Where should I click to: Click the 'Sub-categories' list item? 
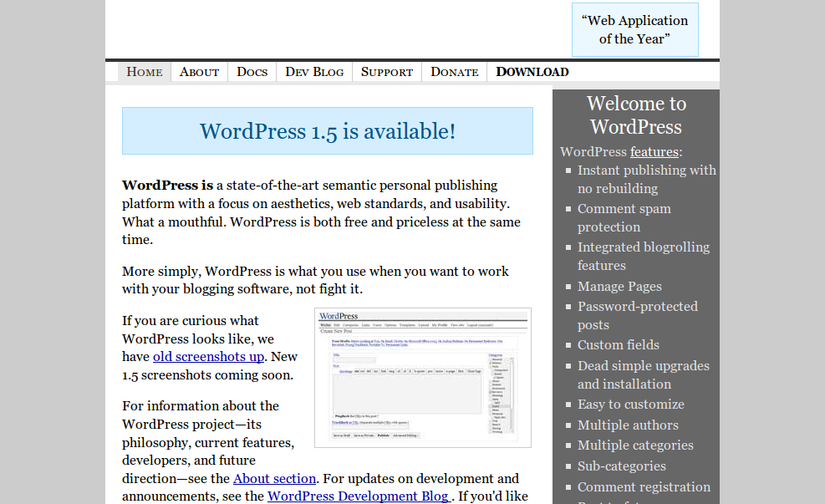click(621, 466)
